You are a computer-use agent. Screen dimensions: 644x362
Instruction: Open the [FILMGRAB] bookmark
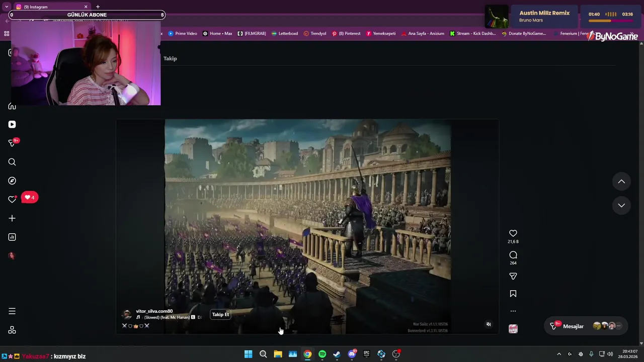coord(252,34)
